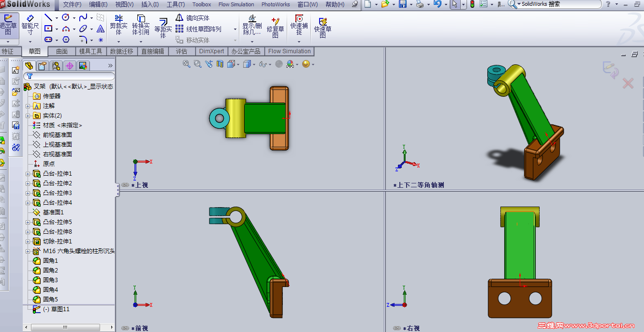Click Display/Delete Relations (显示/删除几何关系)
This screenshot has width=644, height=332.
pos(252,25)
